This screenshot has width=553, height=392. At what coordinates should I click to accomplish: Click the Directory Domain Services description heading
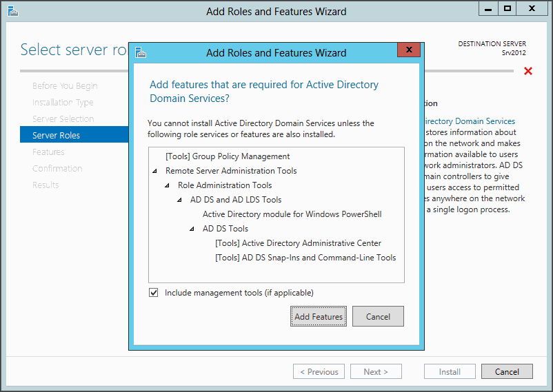pos(470,121)
